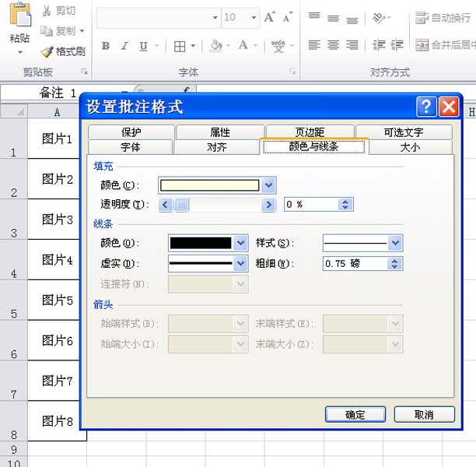Image resolution: width=476 pixels, height=467 pixels.
Task: Close the 设置批注格式 dialog
Action: [449, 107]
